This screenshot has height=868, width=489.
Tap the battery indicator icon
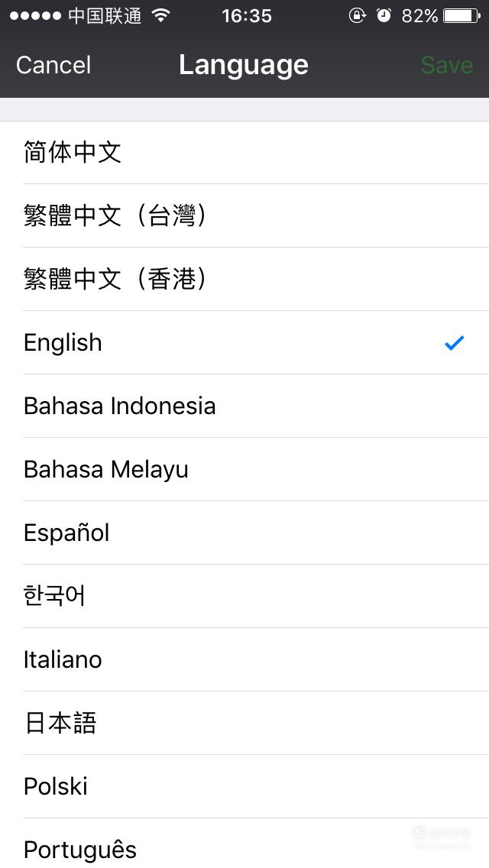[462, 15]
